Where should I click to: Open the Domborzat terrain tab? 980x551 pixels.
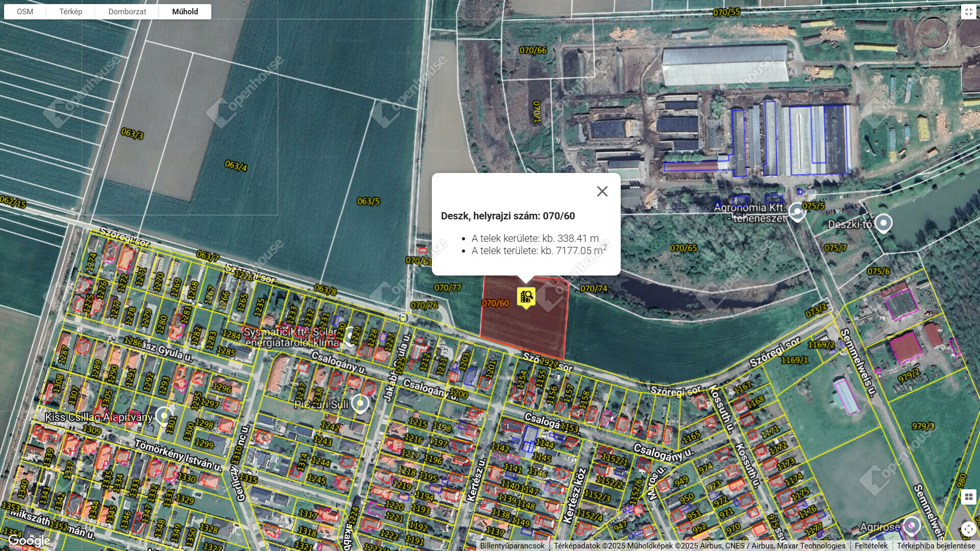pos(127,12)
